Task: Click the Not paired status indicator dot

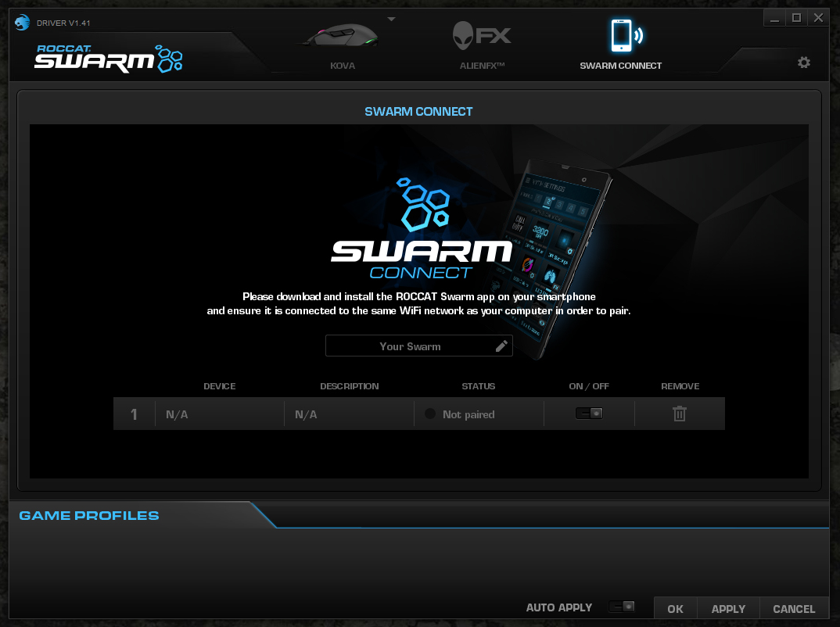Action: click(429, 414)
